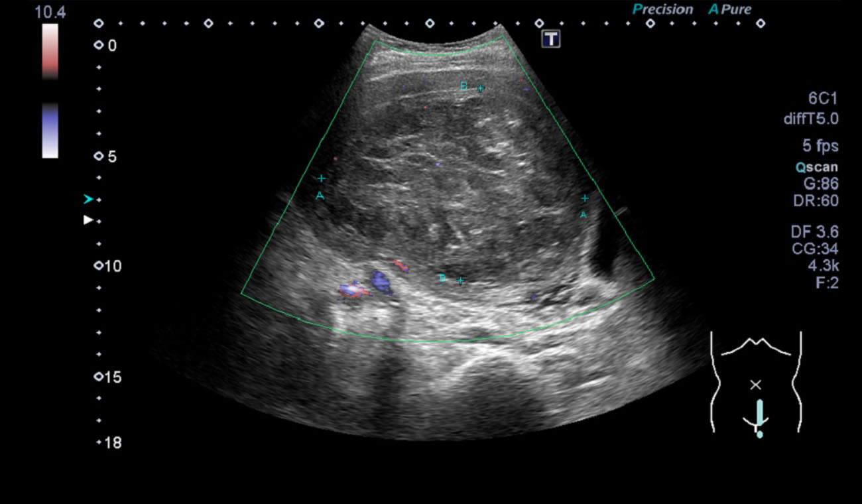Click the 6C1 transducer label

tap(822, 99)
